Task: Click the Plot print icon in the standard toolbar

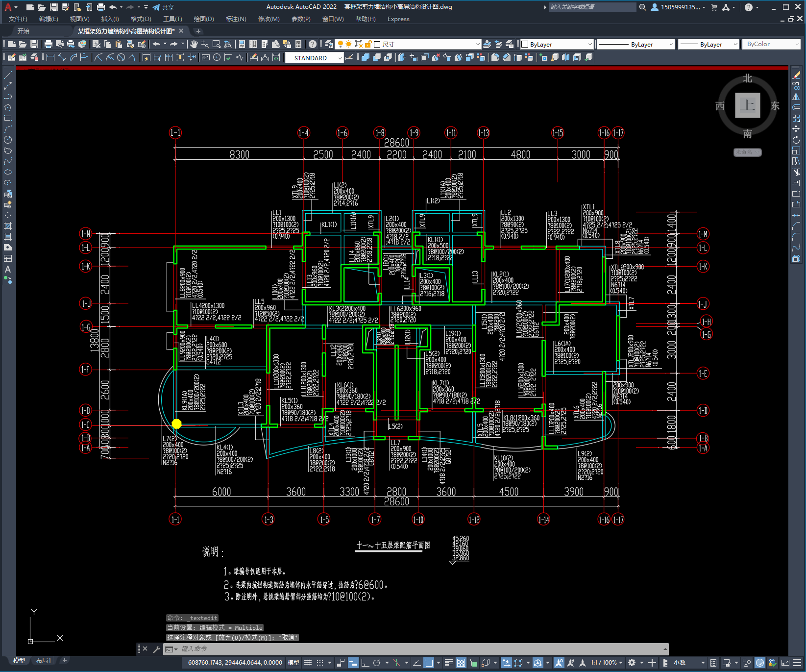Action: tap(49, 44)
